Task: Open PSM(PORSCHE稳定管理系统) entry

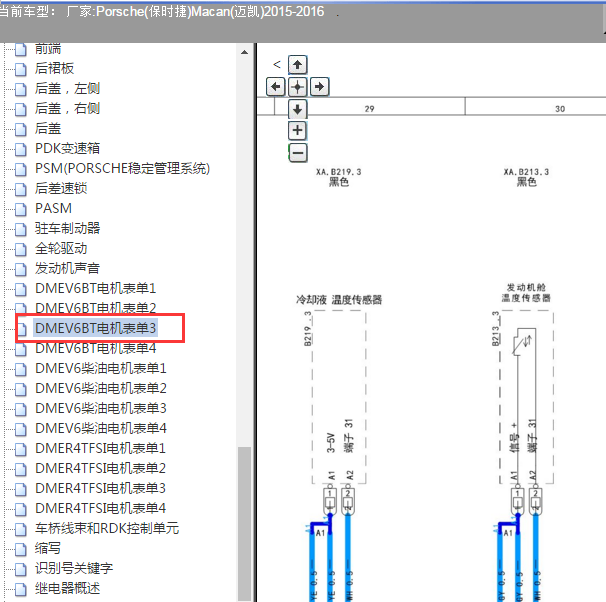Action: click(122, 168)
